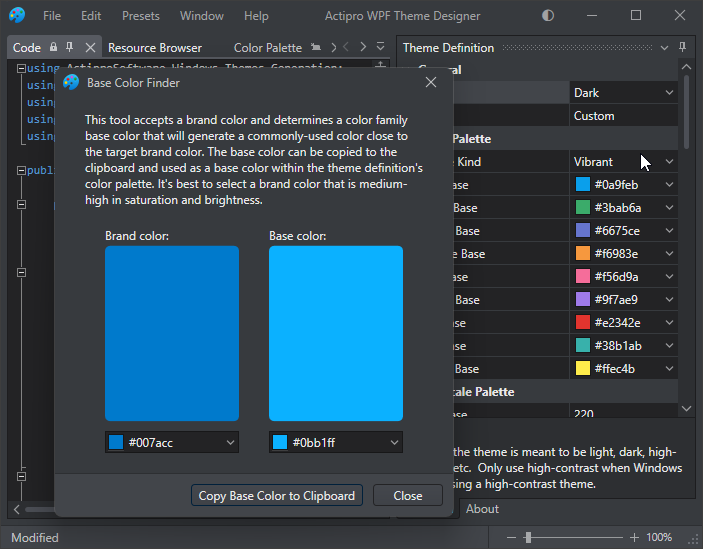The height and width of the screenshot is (549, 703).
Task: Close the Code tab with its X
Action: tap(90, 48)
